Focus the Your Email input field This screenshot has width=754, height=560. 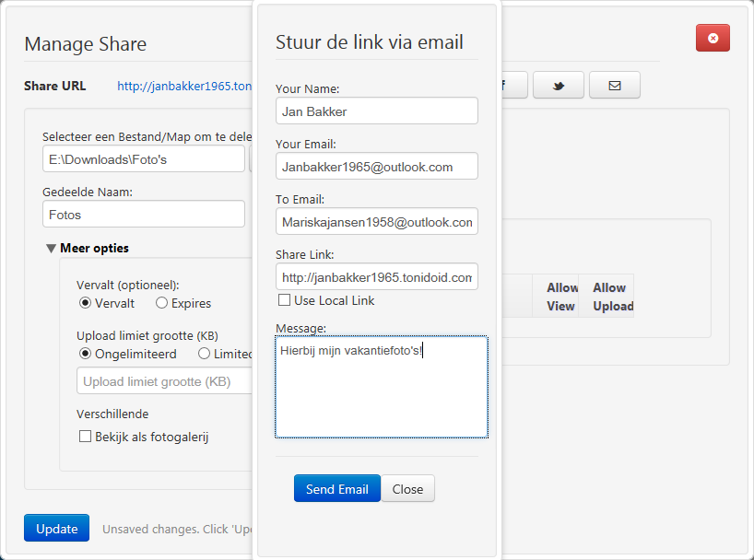376,167
